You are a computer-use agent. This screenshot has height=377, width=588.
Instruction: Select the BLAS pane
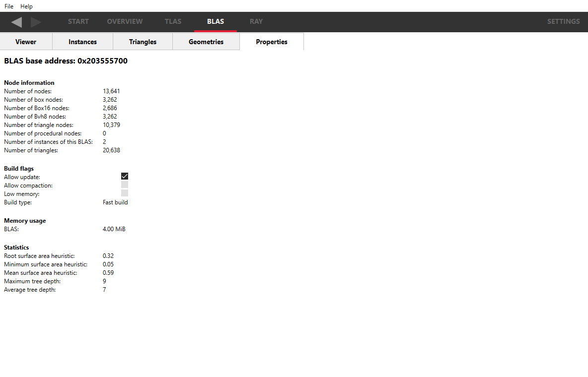pos(216,21)
